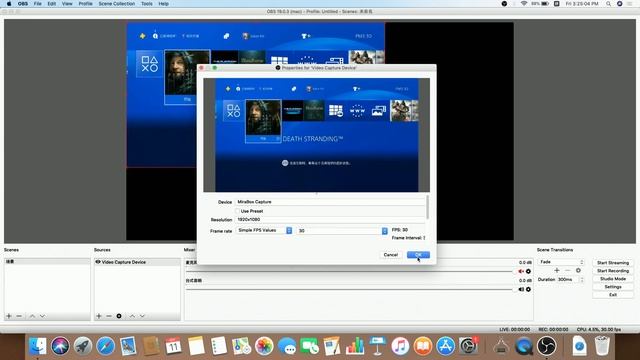
Task: Click the Studio Mode button
Action: 613,279
